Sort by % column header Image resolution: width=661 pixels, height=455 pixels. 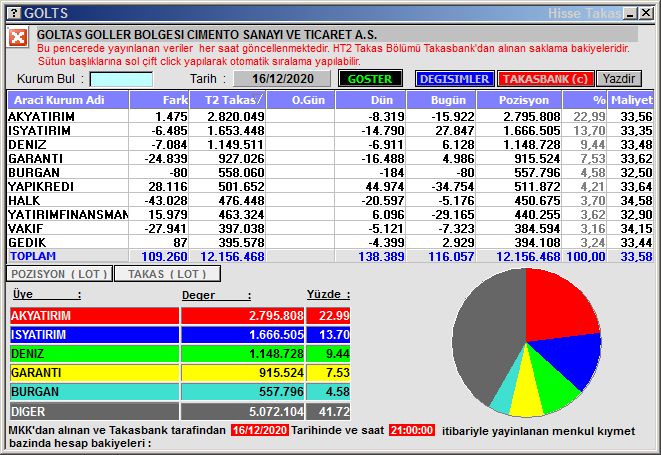tap(585, 100)
